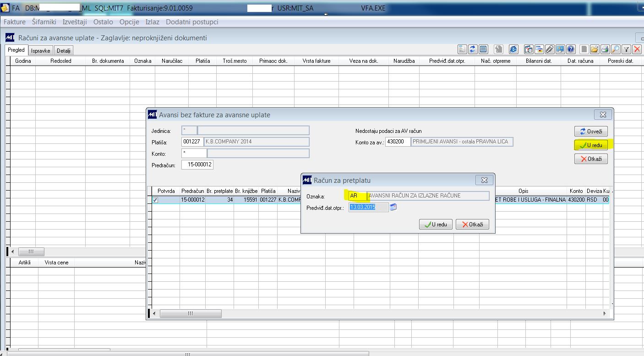Click the Godina column header

[23, 60]
